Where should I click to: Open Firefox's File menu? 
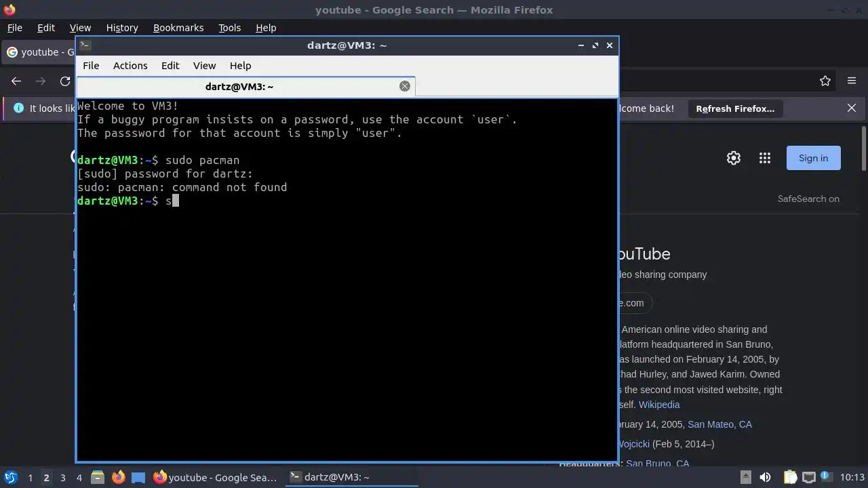pyautogui.click(x=14, y=28)
